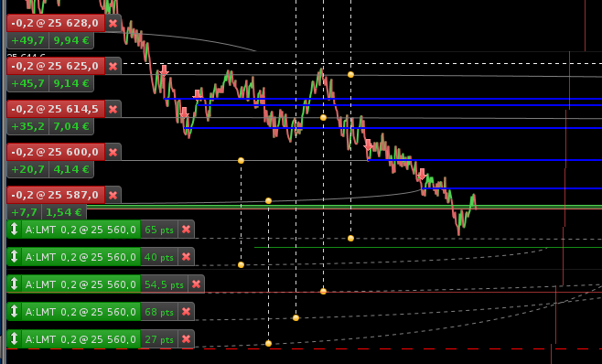Screen dimensions: 602x364
Task: Select yellow handle on the 65 pts order line
Action: click(x=350, y=239)
